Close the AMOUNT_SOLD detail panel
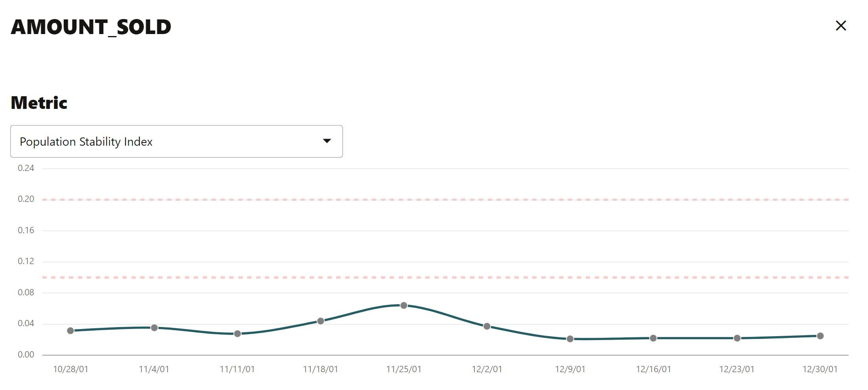 (x=841, y=26)
